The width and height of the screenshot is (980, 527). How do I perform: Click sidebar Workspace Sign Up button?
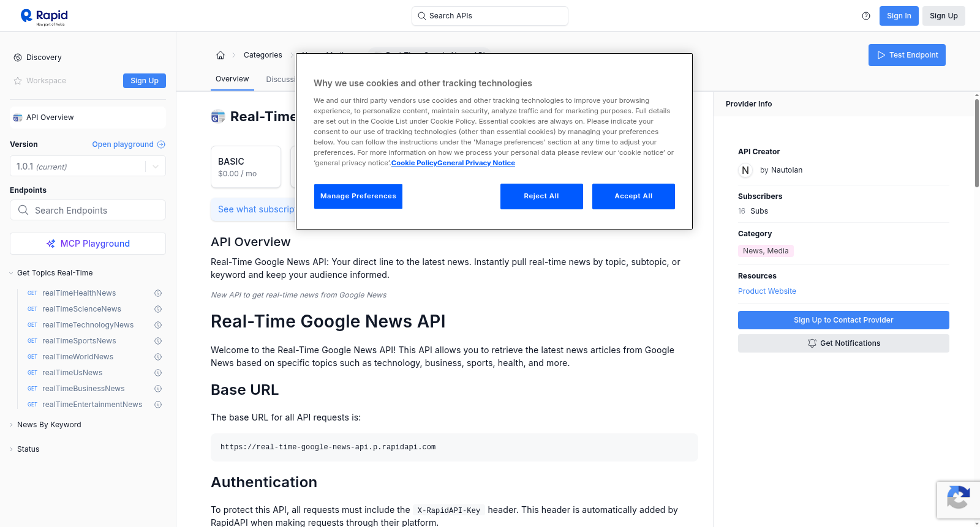click(145, 81)
